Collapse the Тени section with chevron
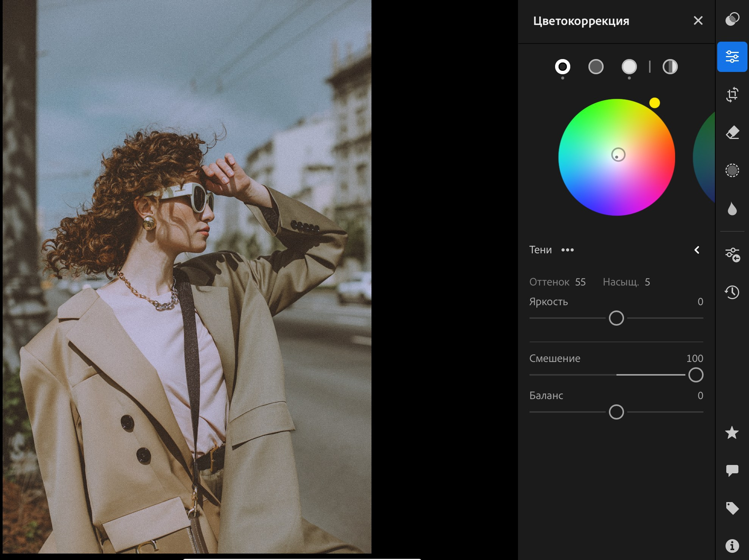 697,250
